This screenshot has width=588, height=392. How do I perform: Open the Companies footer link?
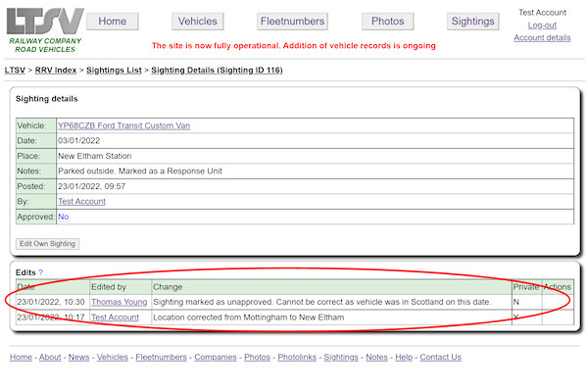coord(215,358)
